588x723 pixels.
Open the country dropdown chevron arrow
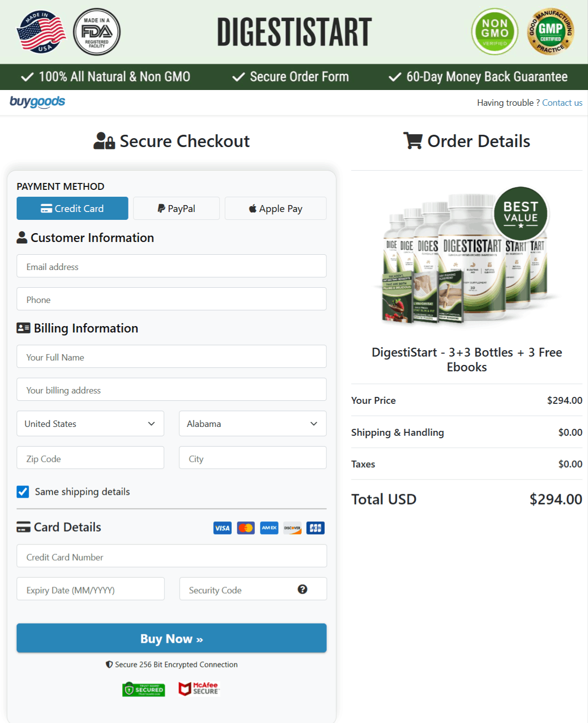point(152,423)
